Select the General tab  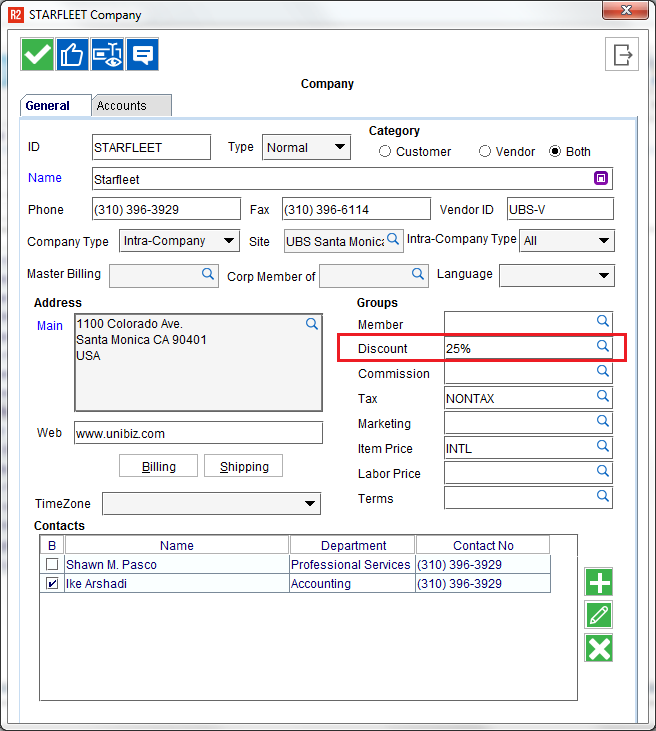(48, 106)
